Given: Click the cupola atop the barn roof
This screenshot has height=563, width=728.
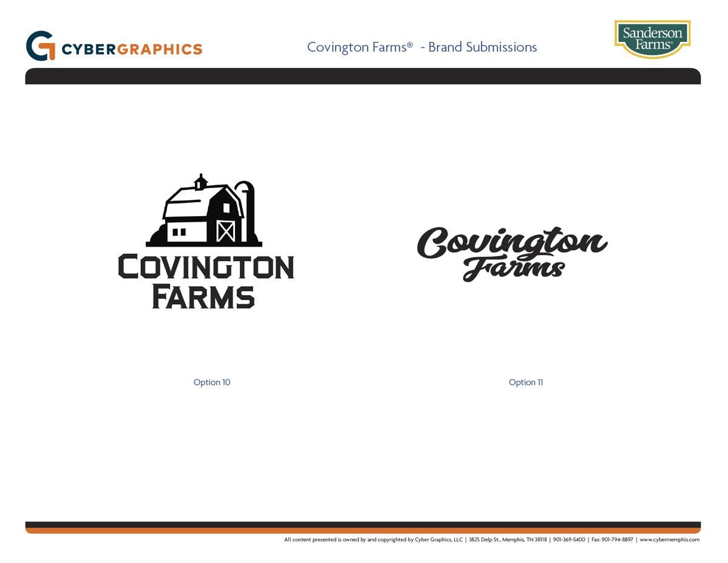Looking at the screenshot, I should (x=200, y=182).
